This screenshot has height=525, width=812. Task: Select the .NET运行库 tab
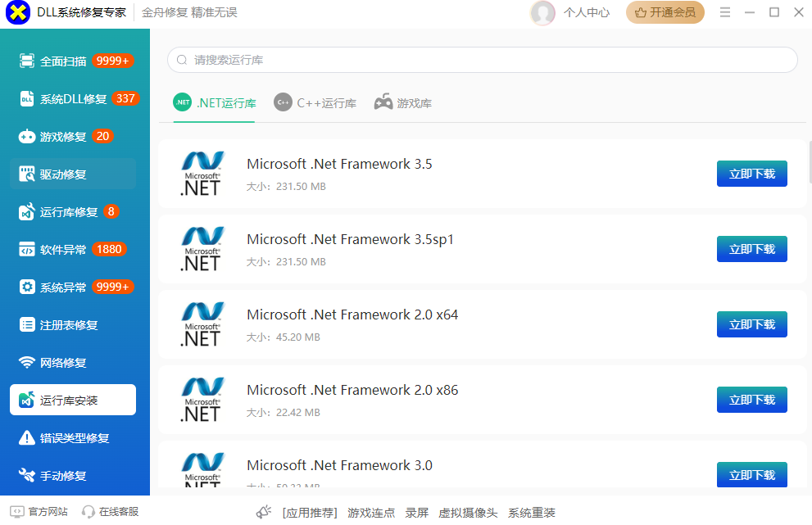tap(215, 103)
